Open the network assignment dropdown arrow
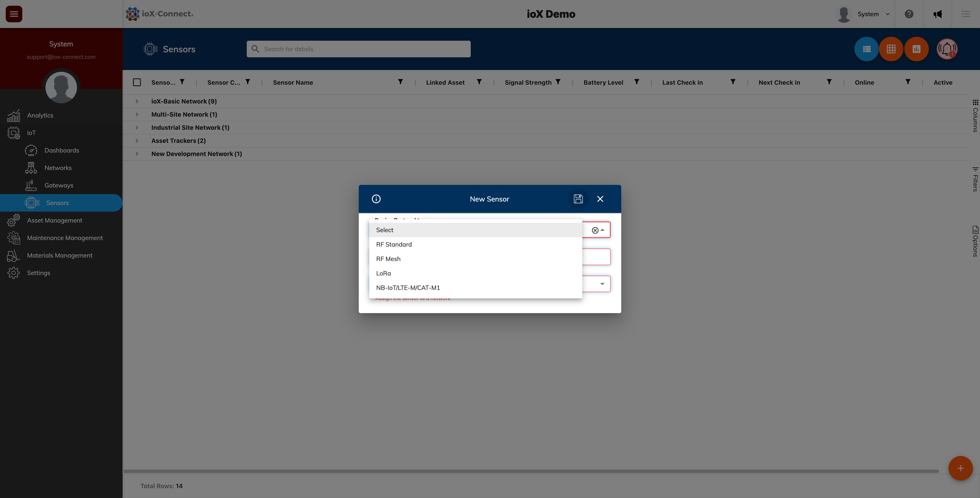The height and width of the screenshot is (498, 980). click(x=602, y=284)
